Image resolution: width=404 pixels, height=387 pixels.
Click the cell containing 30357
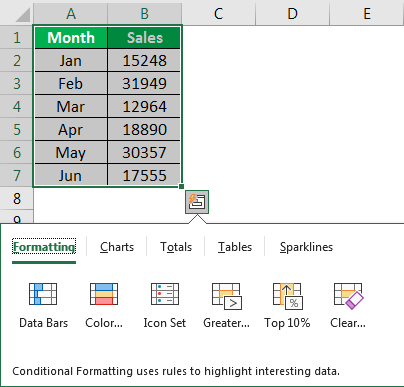144,152
